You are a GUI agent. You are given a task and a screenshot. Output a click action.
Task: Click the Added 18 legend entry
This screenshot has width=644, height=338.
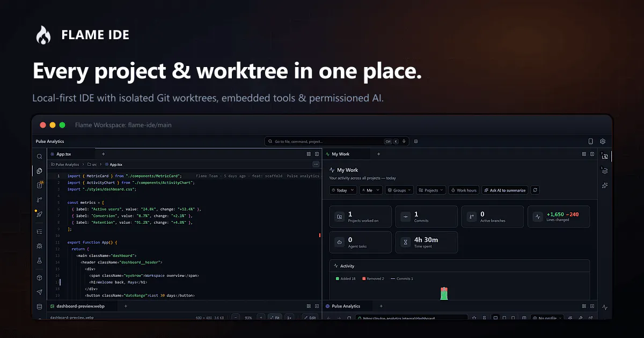tap(346, 278)
